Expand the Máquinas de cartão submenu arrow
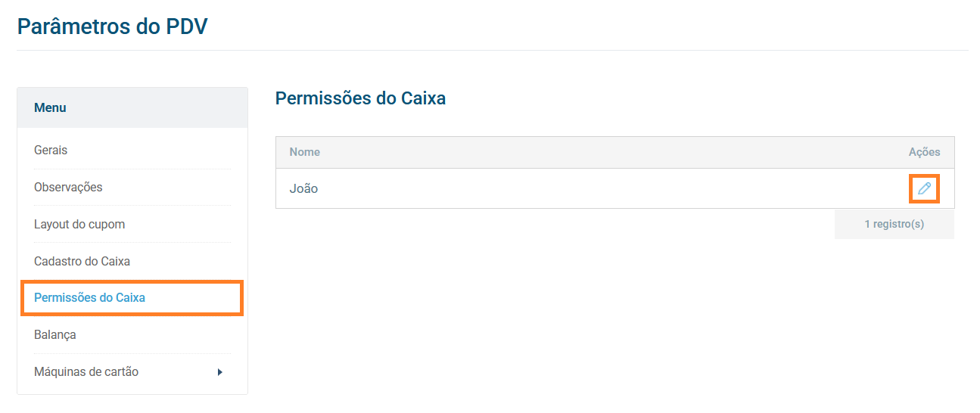 click(x=219, y=372)
